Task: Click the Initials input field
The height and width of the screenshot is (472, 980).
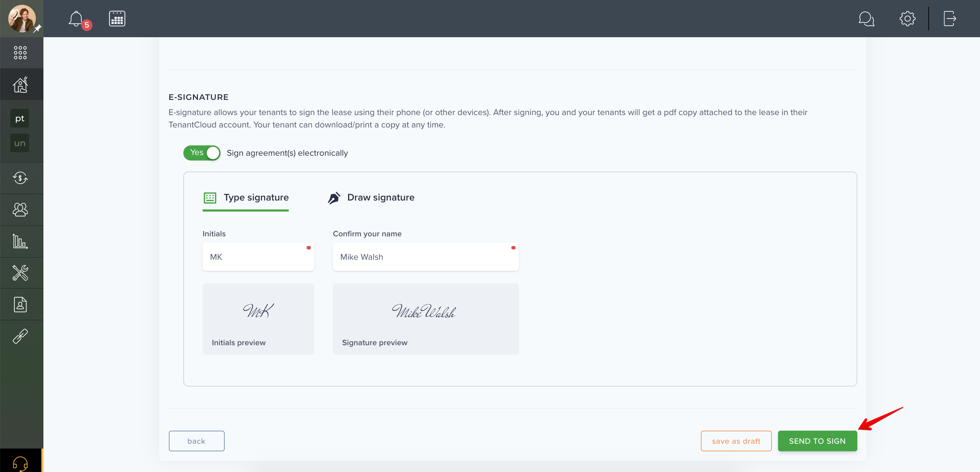Action: (x=258, y=257)
